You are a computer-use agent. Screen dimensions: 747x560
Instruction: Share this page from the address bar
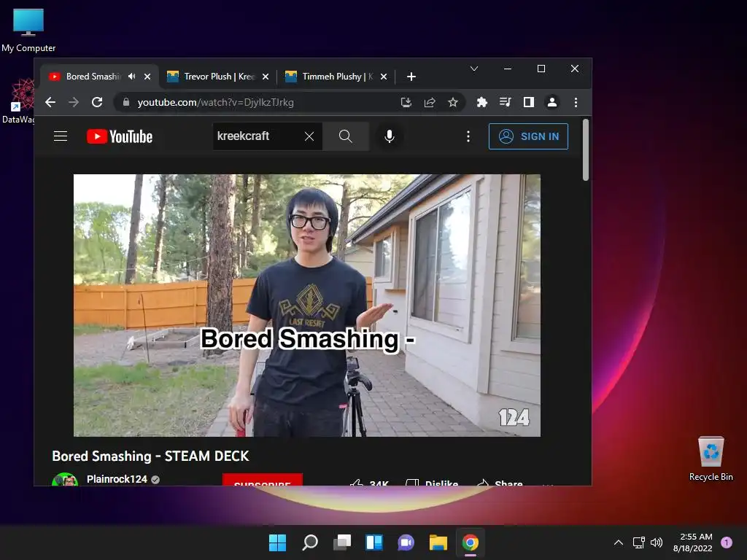430,102
